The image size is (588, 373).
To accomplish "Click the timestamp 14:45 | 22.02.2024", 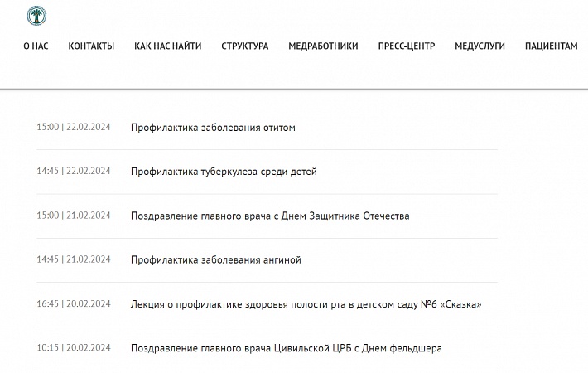I will [x=74, y=171].
